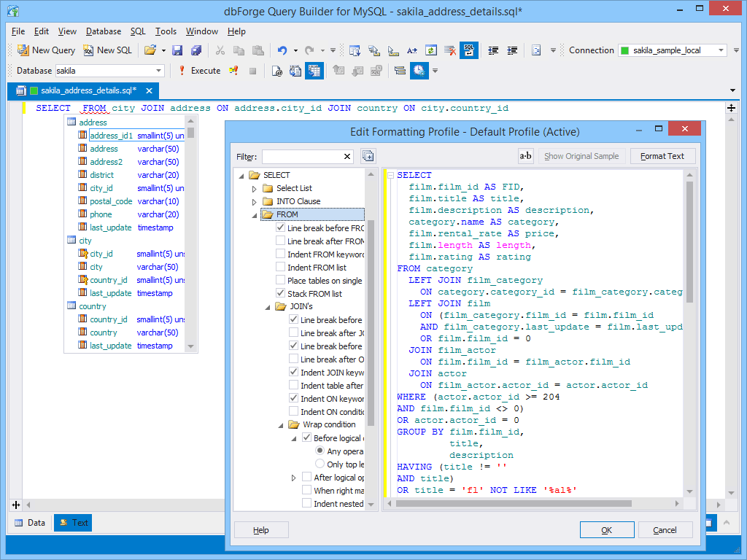The height and width of the screenshot is (560, 747).
Task: Click the icon beside the Filter box
Action: point(368,156)
